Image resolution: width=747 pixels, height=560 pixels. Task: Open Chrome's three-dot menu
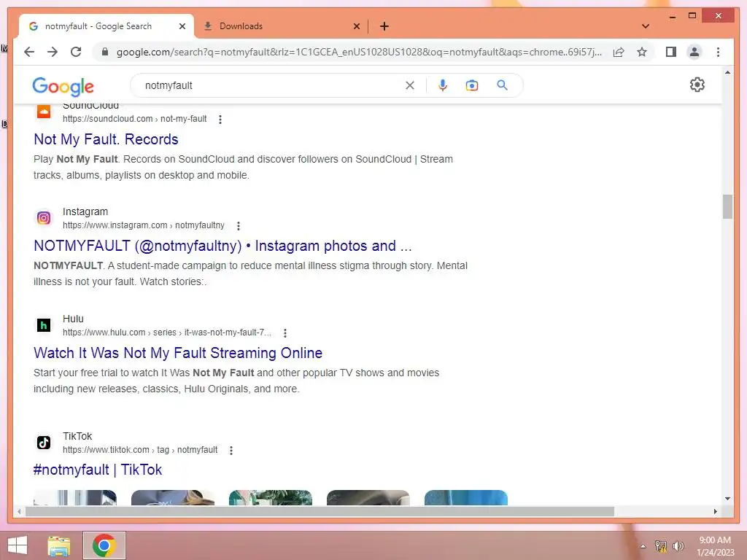tap(718, 52)
